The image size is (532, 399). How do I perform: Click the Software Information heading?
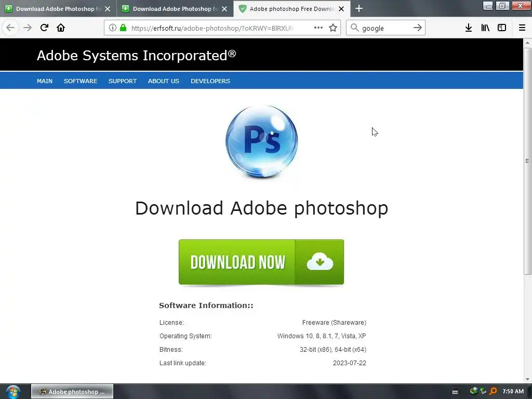tap(206, 305)
